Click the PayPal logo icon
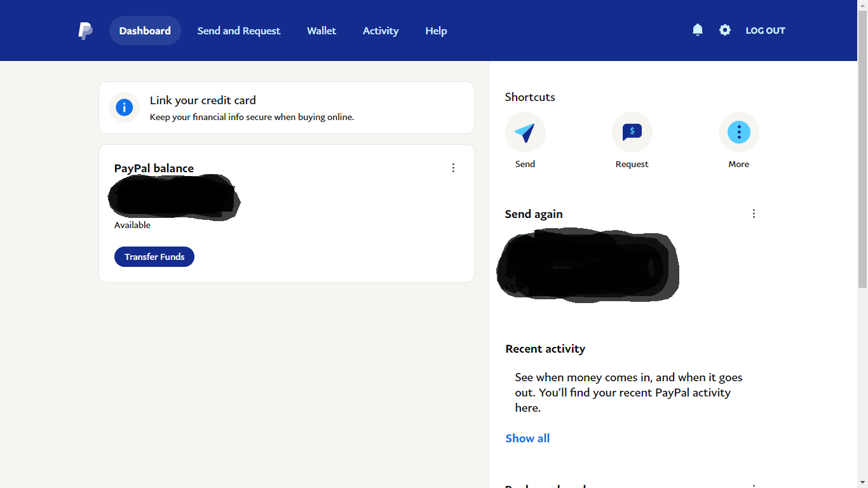The image size is (868, 488). point(85,30)
